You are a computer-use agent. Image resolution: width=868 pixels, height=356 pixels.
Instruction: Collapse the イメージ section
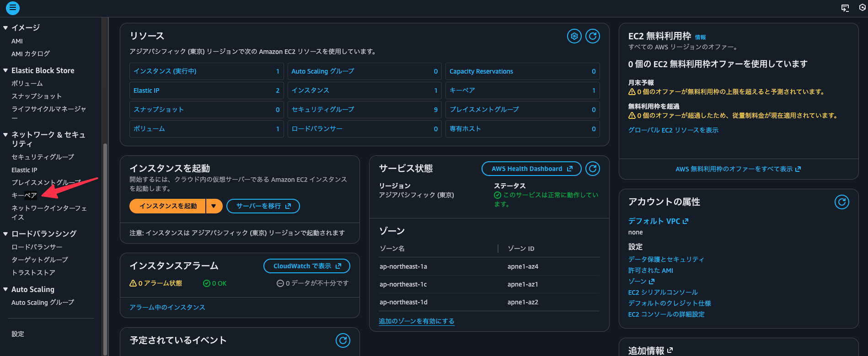5,28
